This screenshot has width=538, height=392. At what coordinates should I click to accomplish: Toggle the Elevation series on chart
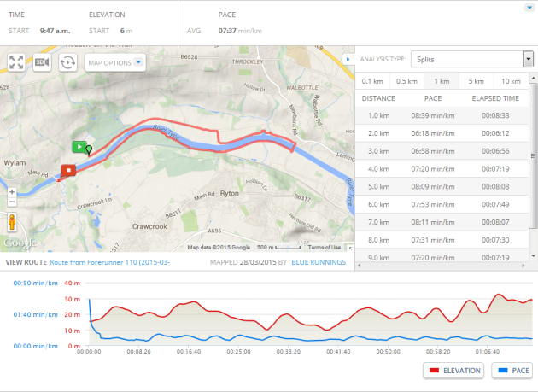[453, 370]
